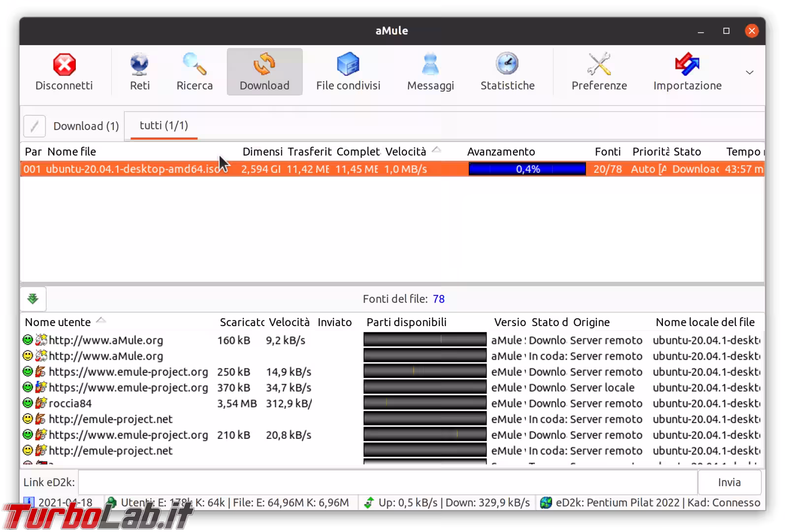Viewport: 785px width, 532px height.
Task: Open the Ricerca search panel
Action: 195,72
